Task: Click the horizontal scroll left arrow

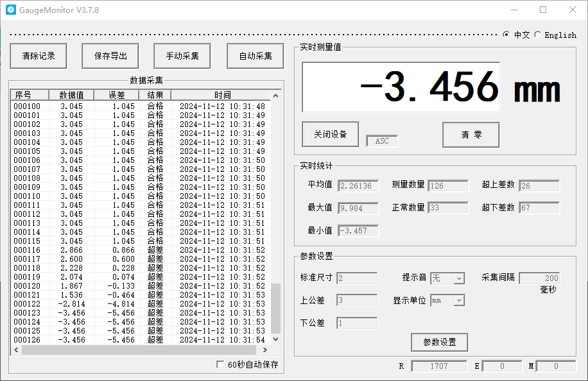Action: pos(16,350)
